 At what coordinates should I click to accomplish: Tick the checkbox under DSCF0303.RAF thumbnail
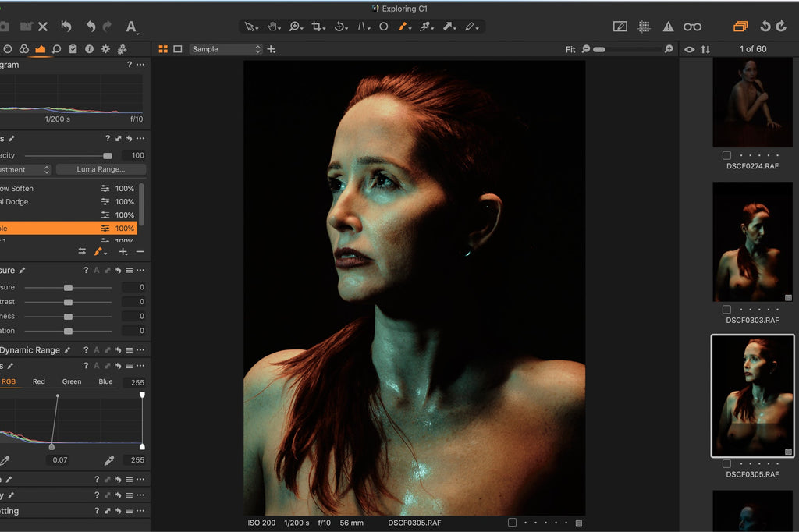click(726, 310)
